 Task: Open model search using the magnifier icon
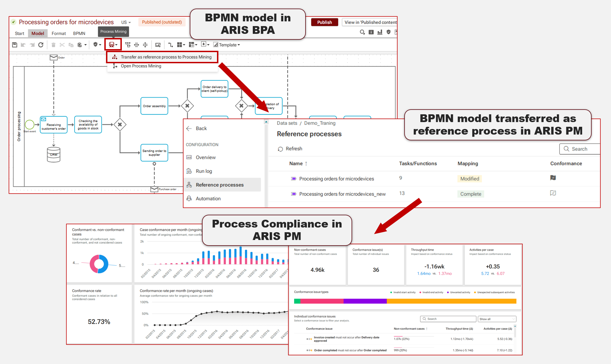[x=362, y=32]
